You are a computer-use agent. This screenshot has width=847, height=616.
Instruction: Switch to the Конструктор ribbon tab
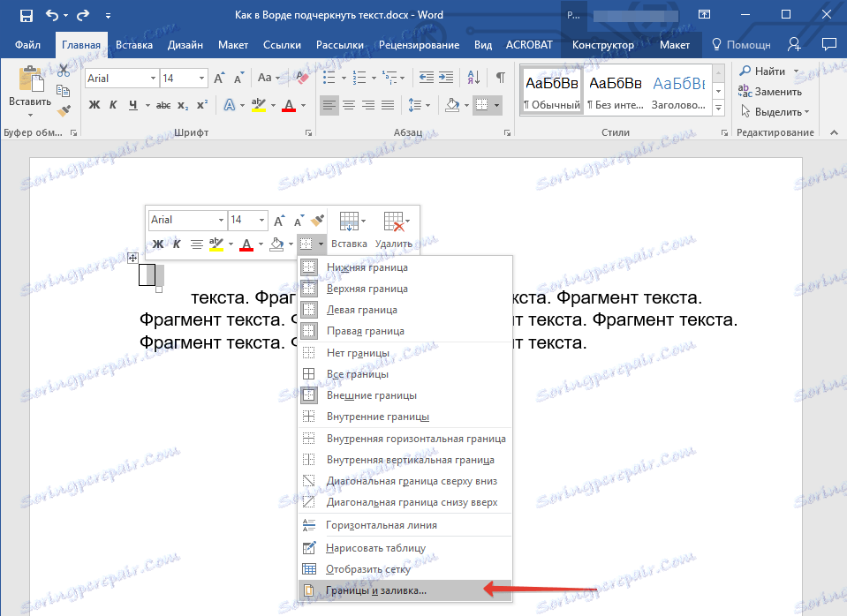coord(604,44)
